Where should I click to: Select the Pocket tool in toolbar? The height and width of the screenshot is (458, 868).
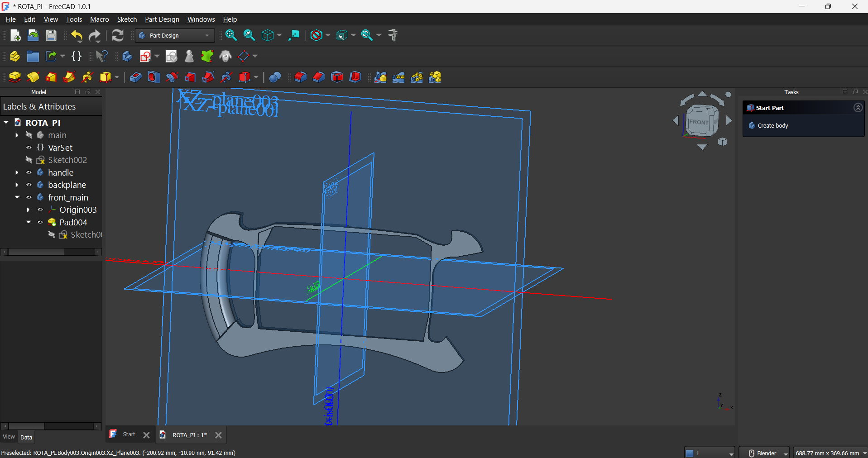click(135, 77)
